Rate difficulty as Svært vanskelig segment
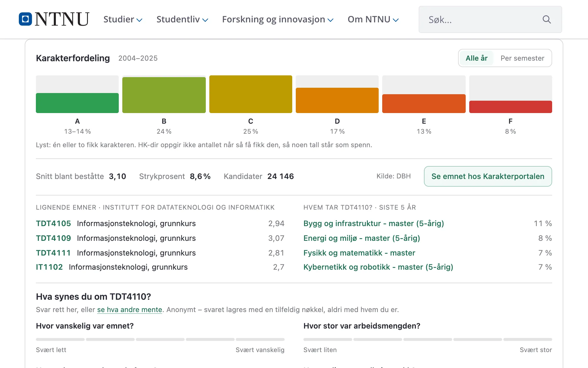This screenshot has width=588, height=368. tap(260, 339)
